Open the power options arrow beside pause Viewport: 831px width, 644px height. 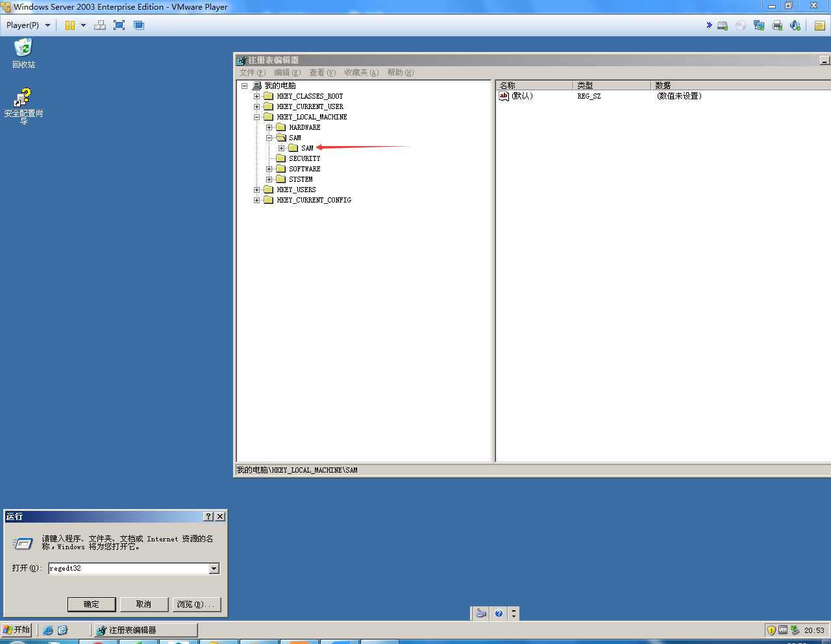(83, 25)
